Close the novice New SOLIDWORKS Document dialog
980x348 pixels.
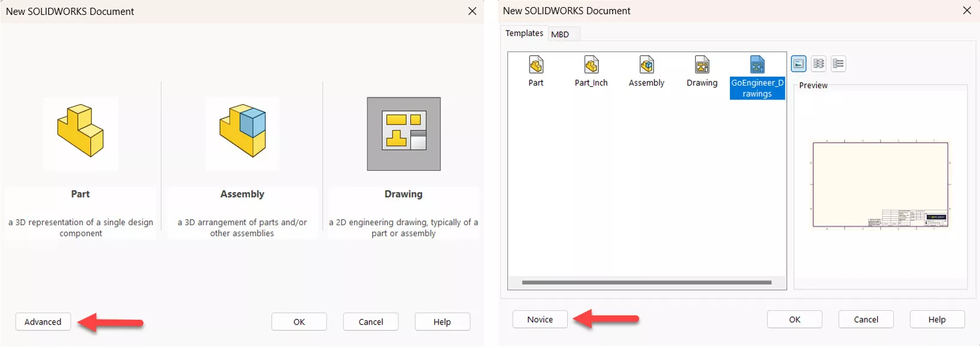click(x=472, y=11)
